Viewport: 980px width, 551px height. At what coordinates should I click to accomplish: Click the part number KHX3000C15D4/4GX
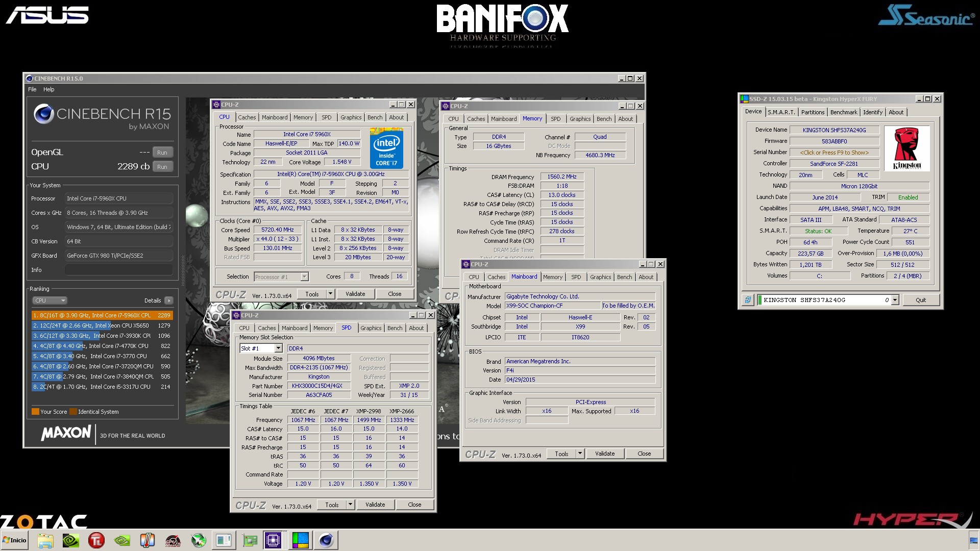(x=318, y=386)
